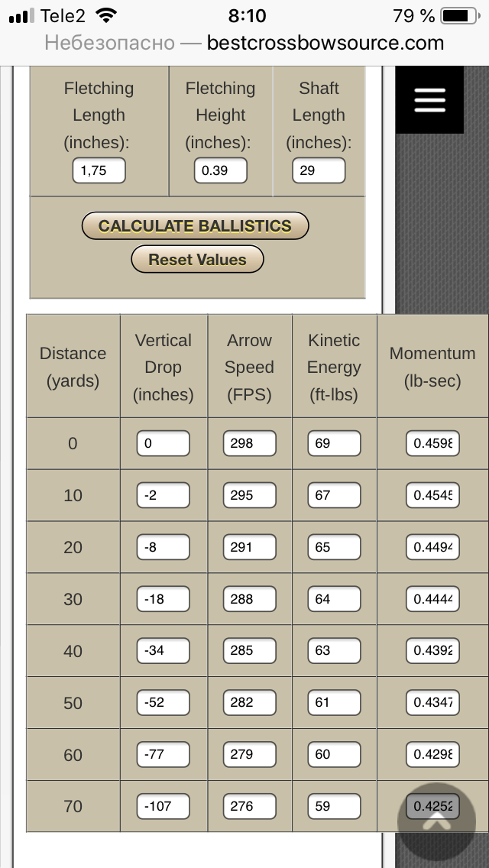Edit the Fletching Height input field
Viewport: 489px width, 868px height.
coord(220,170)
